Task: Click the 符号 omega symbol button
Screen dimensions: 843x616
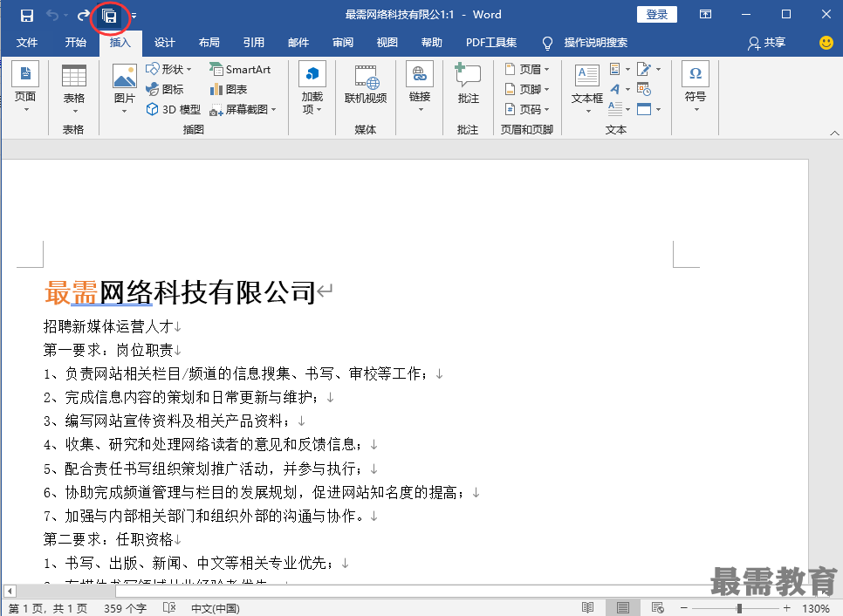Action: 696,87
